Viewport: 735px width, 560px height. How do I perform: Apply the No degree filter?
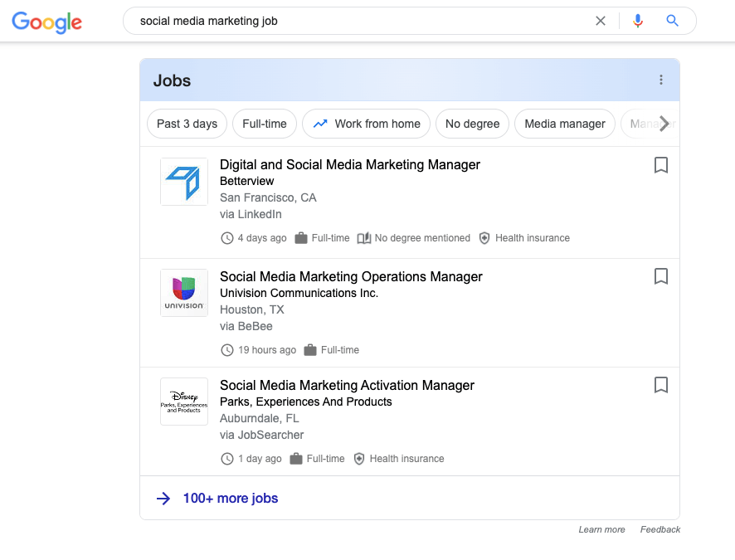tap(472, 123)
